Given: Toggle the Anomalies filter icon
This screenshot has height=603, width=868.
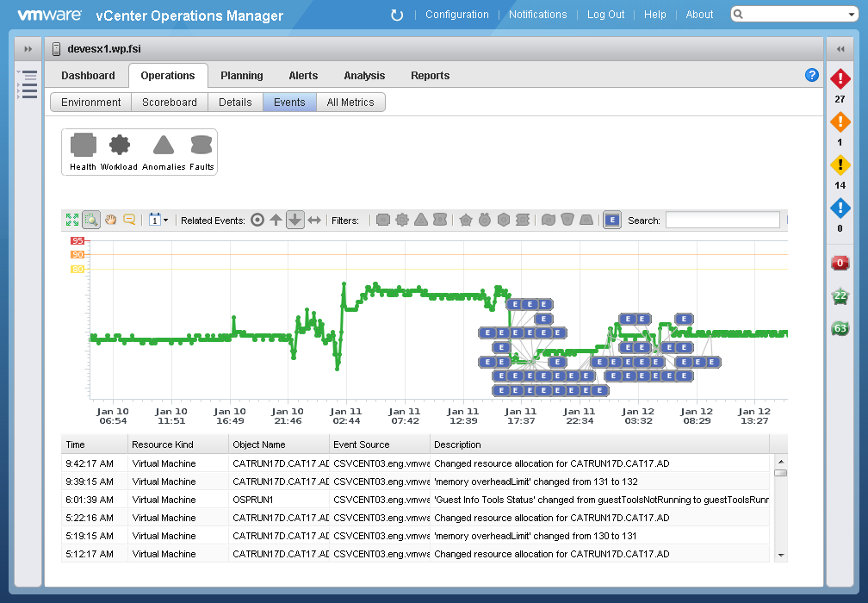Looking at the screenshot, I should [421, 220].
